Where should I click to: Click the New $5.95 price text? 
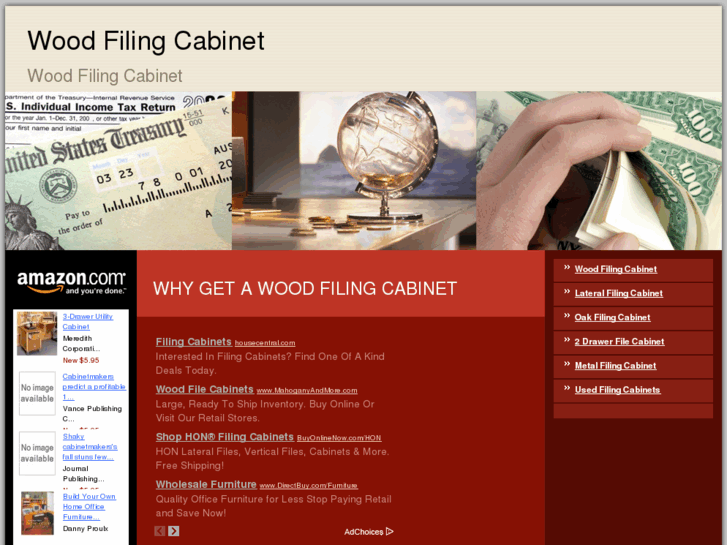pos(81,360)
